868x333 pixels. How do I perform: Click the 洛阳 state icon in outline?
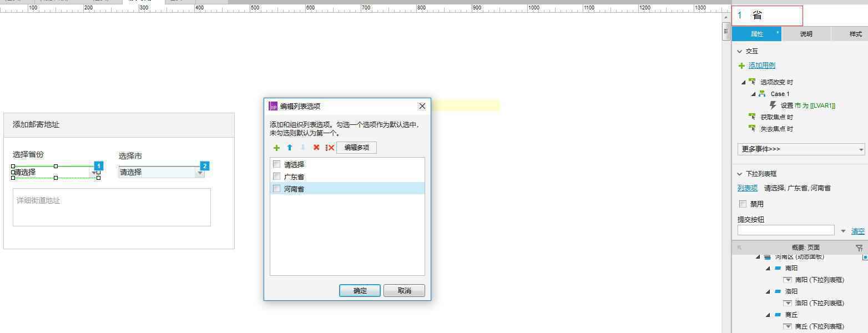click(x=778, y=291)
